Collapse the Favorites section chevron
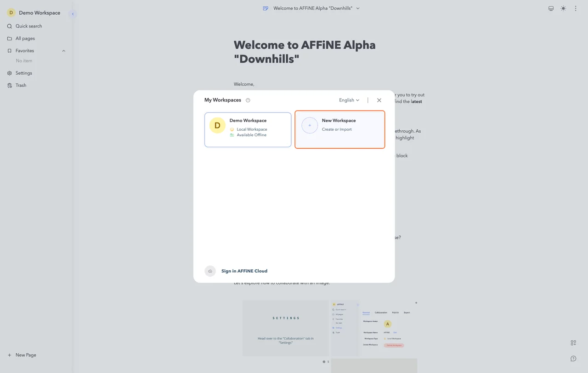 [x=64, y=50]
